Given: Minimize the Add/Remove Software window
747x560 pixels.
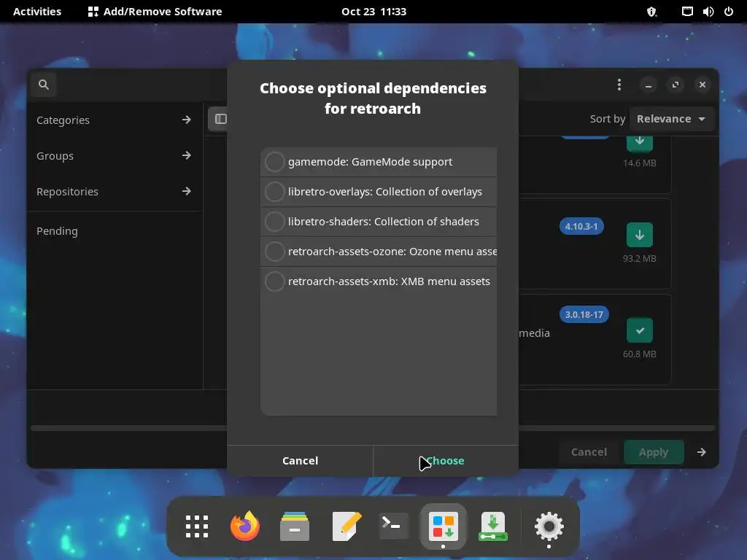Looking at the screenshot, I should 649,85.
